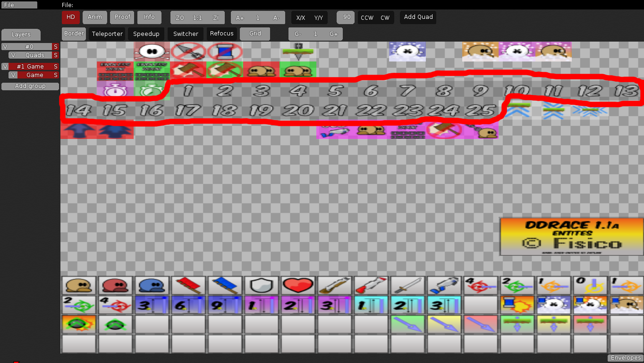Pick the skull tee death tile

(152, 51)
